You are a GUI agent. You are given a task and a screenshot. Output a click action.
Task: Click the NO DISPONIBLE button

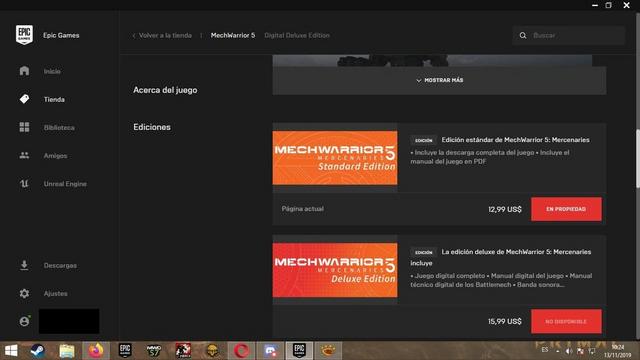click(566, 321)
